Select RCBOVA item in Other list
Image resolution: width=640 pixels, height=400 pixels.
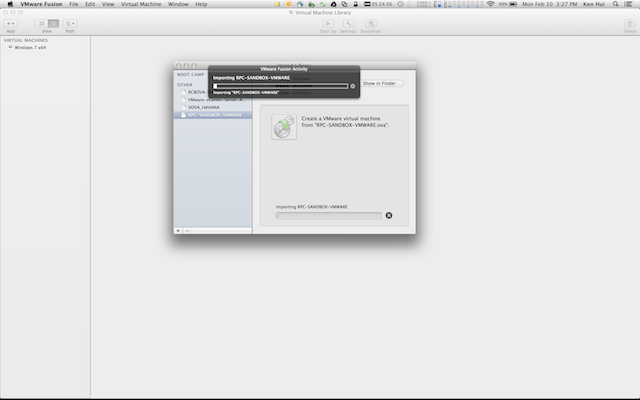pyautogui.click(x=196, y=92)
